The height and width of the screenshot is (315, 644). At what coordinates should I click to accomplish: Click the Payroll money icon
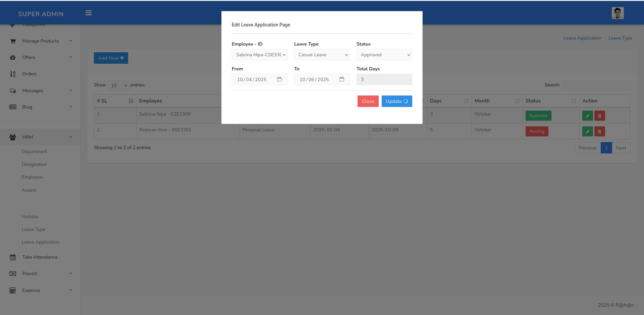[13, 274]
